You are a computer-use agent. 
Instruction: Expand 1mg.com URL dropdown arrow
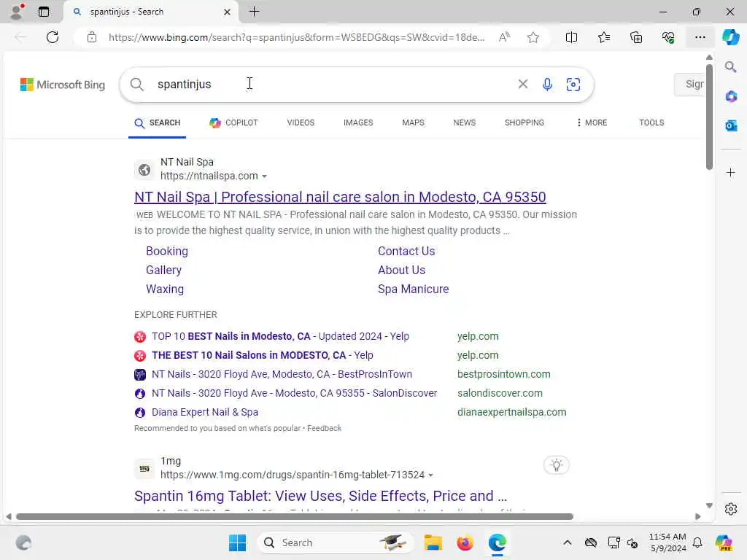(x=430, y=475)
